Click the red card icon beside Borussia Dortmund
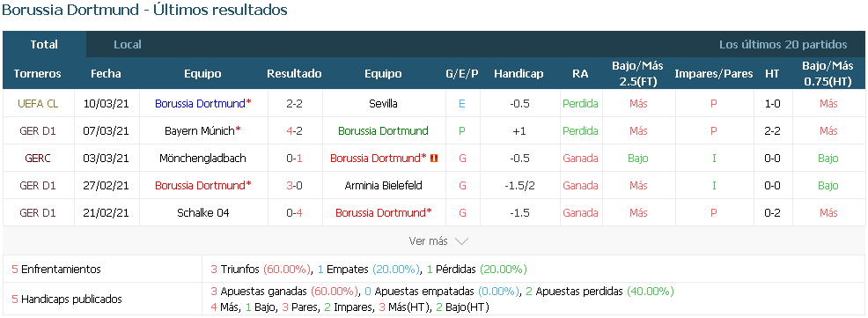Viewport: 868px width, 318px height. tap(435, 159)
